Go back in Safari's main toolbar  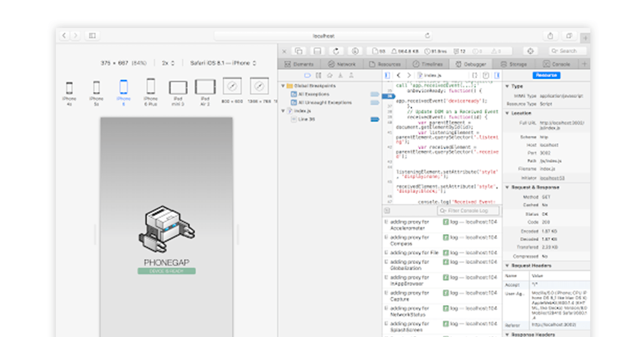[x=64, y=36]
